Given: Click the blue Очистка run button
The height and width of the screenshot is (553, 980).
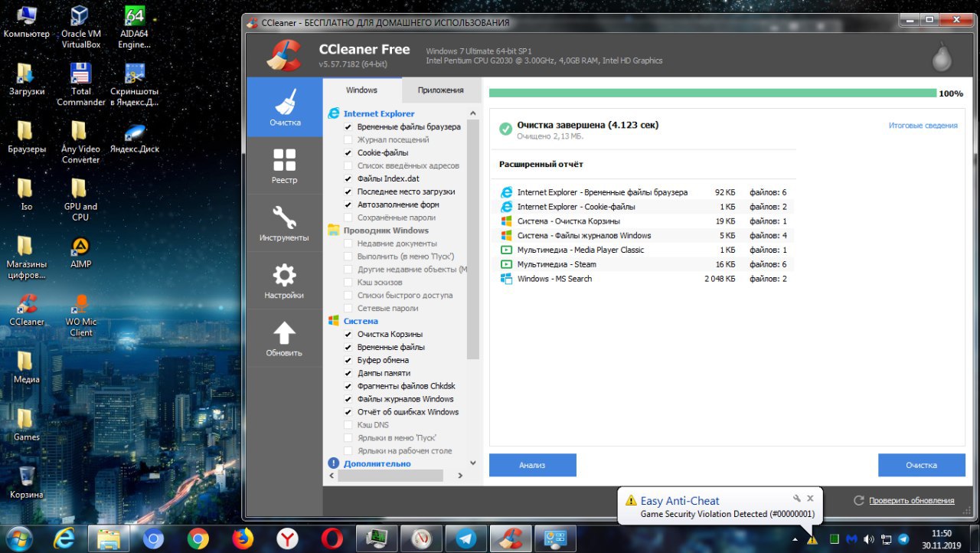Looking at the screenshot, I should tap(921, 465).
